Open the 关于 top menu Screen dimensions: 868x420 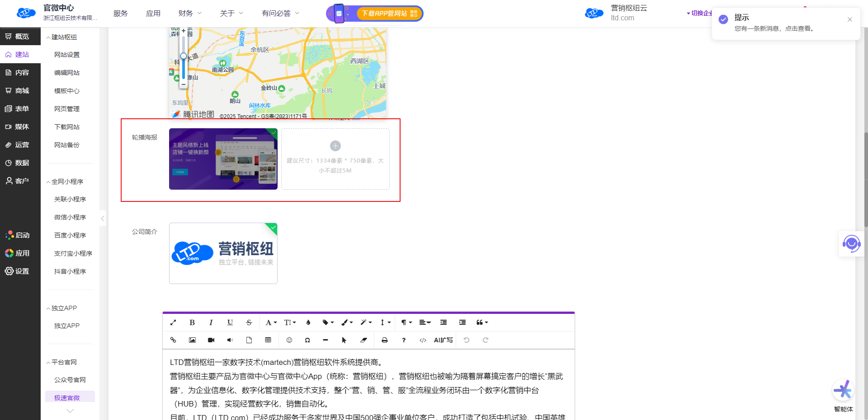click(x=231, y=14)
